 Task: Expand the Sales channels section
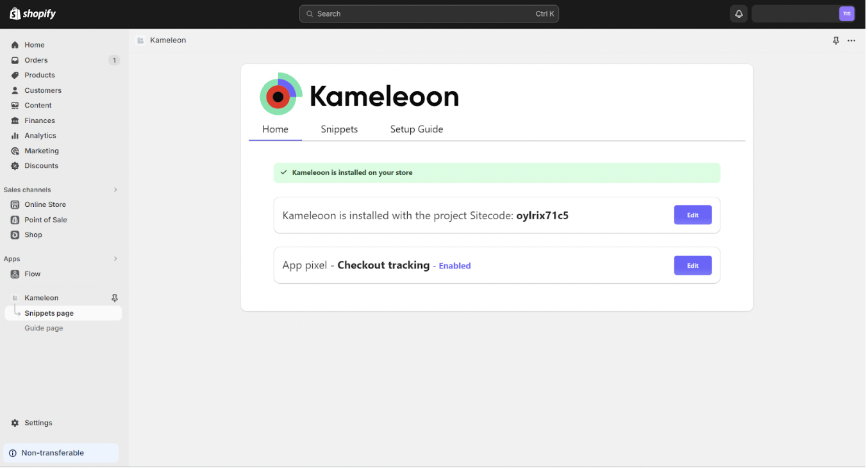click(115, 190)
